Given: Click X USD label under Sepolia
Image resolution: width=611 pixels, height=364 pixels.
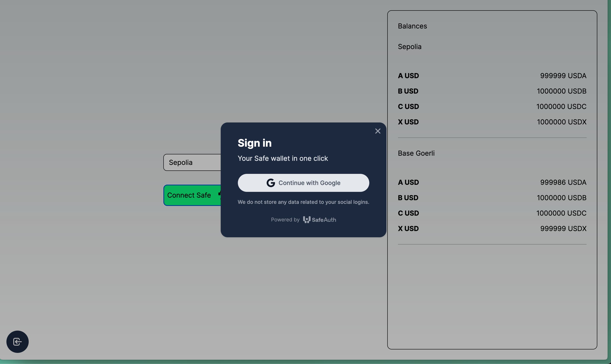Looking at the screenshot, I should (x=408, y=122).
